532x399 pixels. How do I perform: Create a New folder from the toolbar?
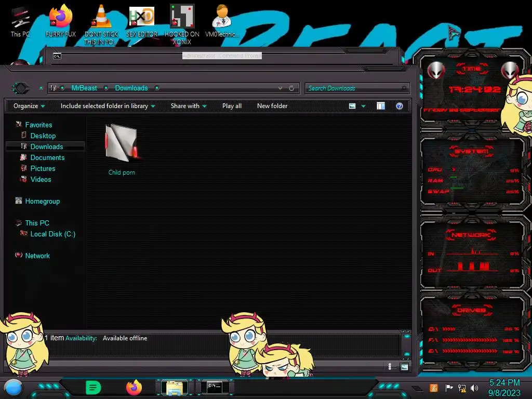point(272,106)
